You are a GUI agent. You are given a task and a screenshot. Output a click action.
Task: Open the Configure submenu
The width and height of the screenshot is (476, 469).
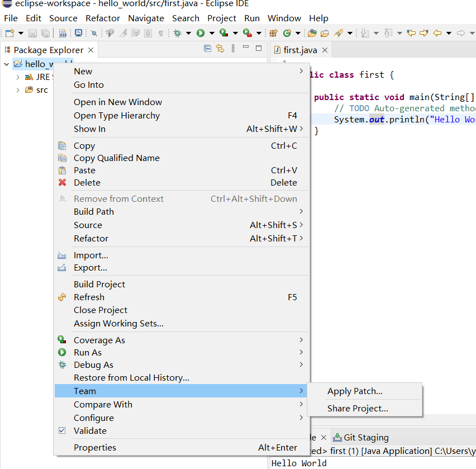pyautogui.click(x=182, y=418)
